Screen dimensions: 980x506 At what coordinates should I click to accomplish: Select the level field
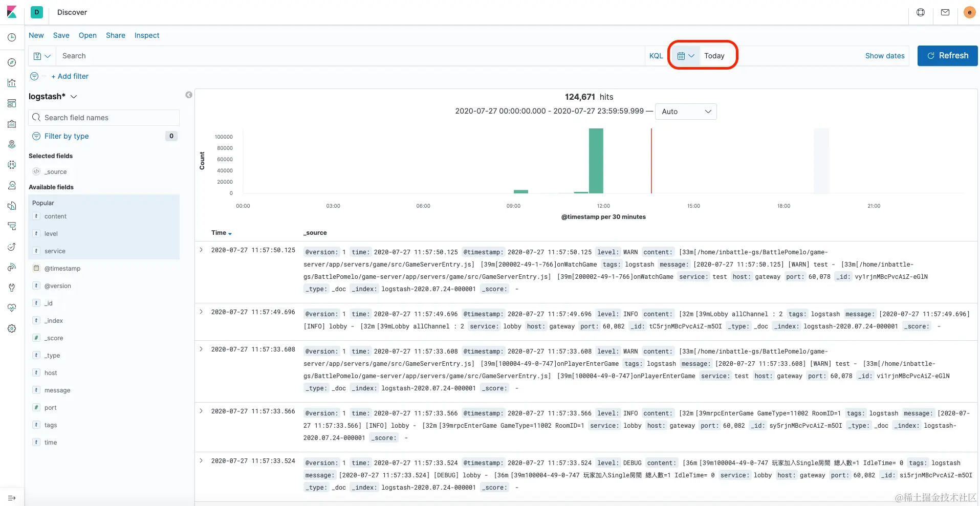click(x=51, y=234)
